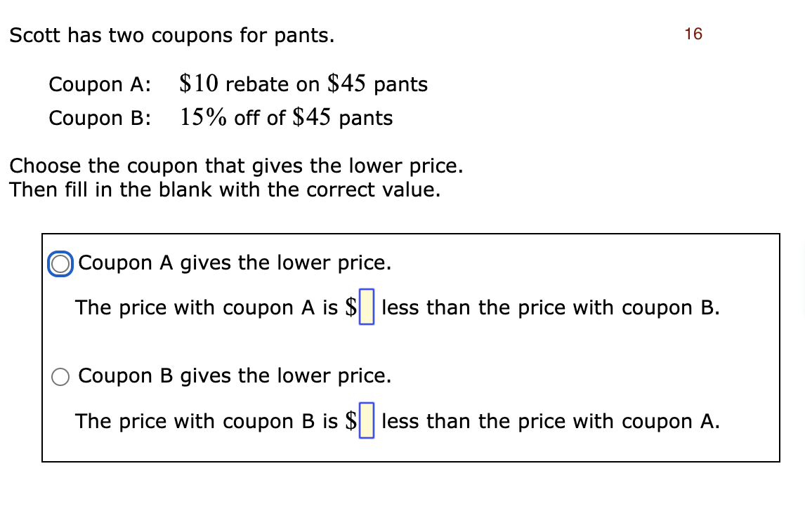The width and height of the screenshot is (805, 532).
Task: Select the Coupon B lower price radio button
Action: click(60, 377)
